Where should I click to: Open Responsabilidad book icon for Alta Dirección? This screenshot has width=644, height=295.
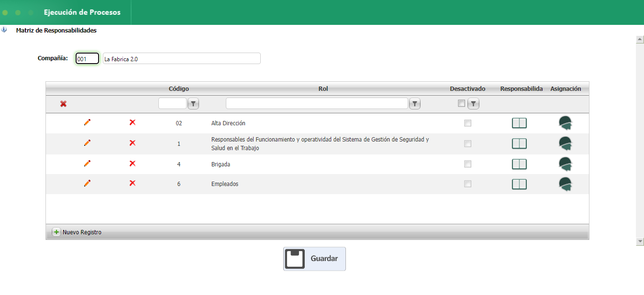click(x=519, y=123)
